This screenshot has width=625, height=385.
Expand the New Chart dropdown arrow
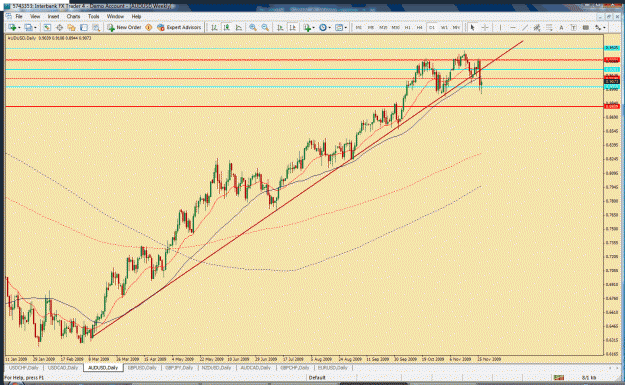click(19, 28)
